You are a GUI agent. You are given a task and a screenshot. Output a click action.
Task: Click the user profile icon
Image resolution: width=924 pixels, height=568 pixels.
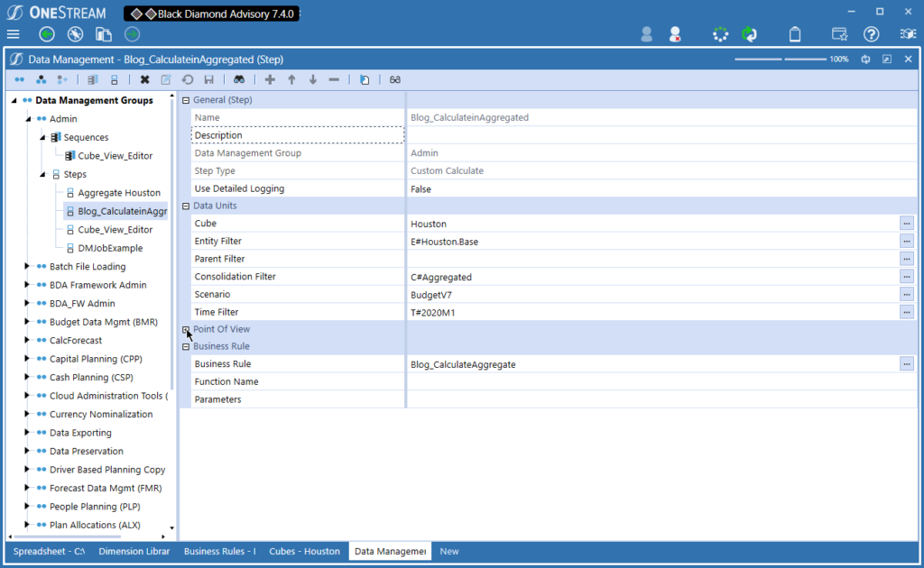click(646, 34)
